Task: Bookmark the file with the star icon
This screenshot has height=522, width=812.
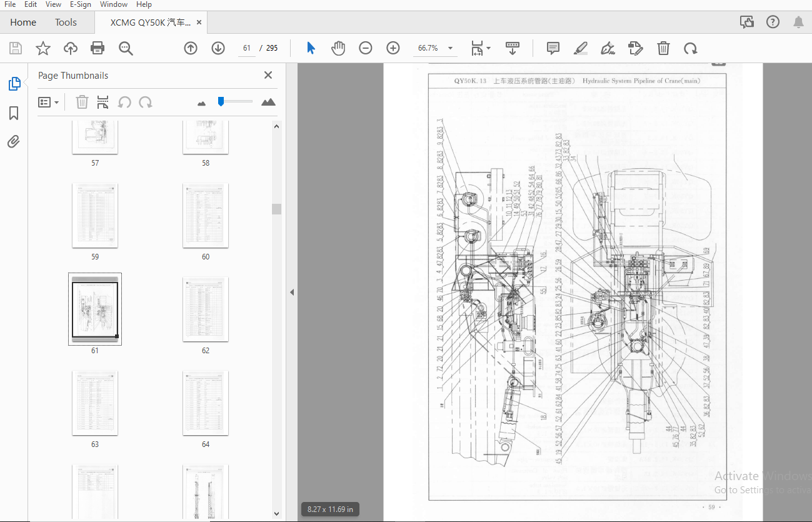Action: [x=43, y=48]
